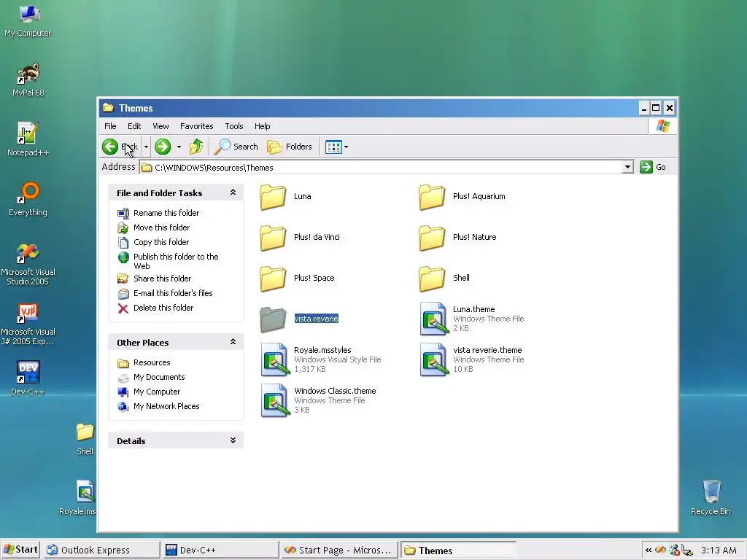The width and height of the screenshot is (747, 560).
Task: Click the Go button
Action: 653,167
